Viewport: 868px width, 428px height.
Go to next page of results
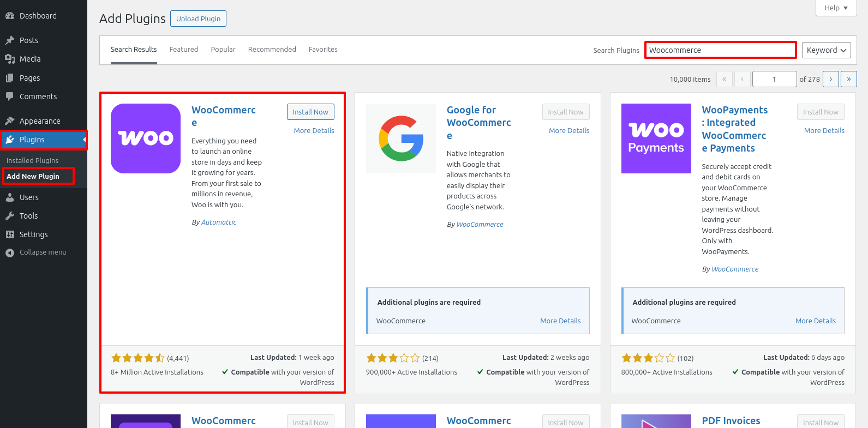(x=830, y=79)
